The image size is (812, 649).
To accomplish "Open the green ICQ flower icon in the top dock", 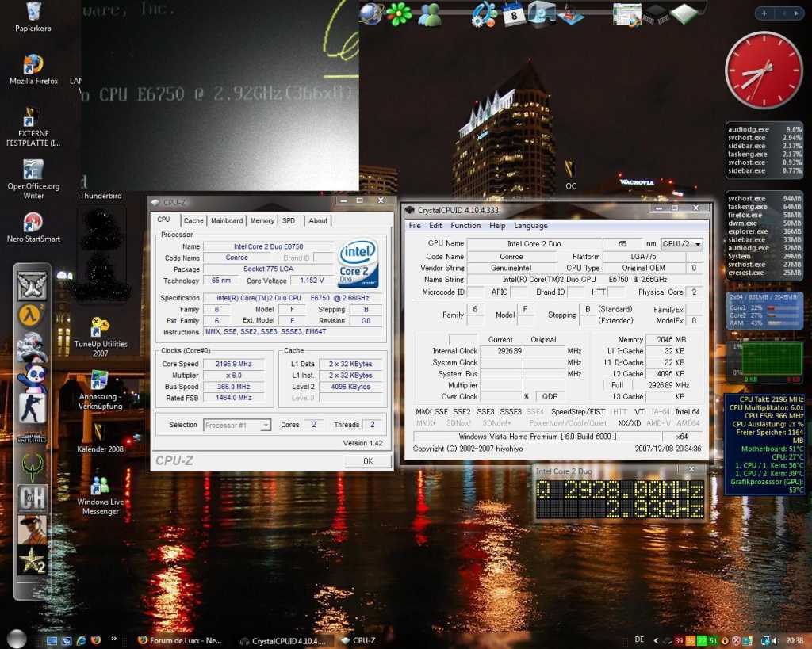I will click(400, 14).
